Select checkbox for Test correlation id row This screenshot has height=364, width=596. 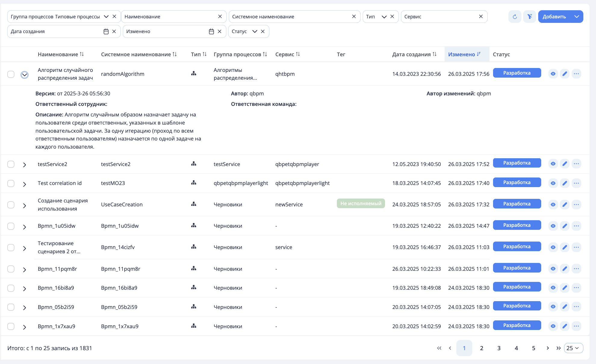(11, 183)
